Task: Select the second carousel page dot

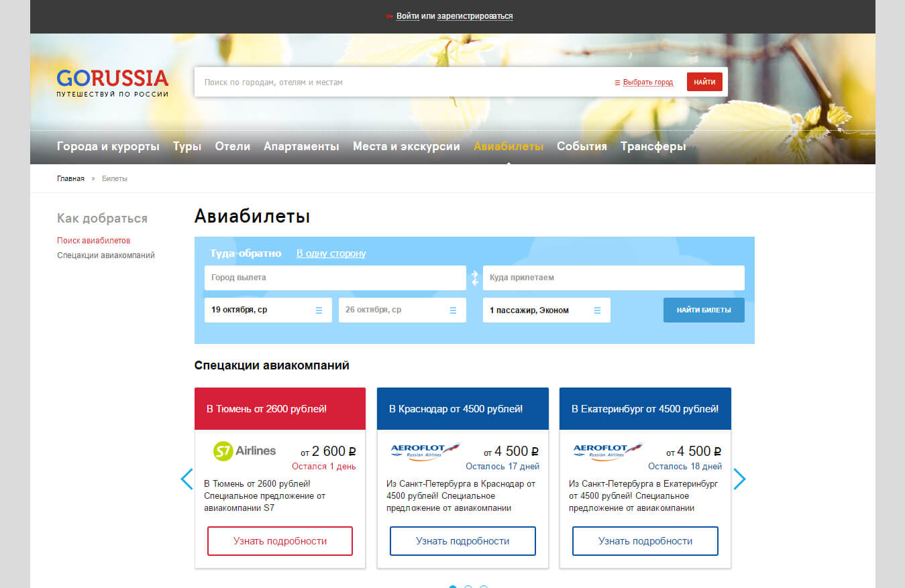Action: (x=468, y=587)
